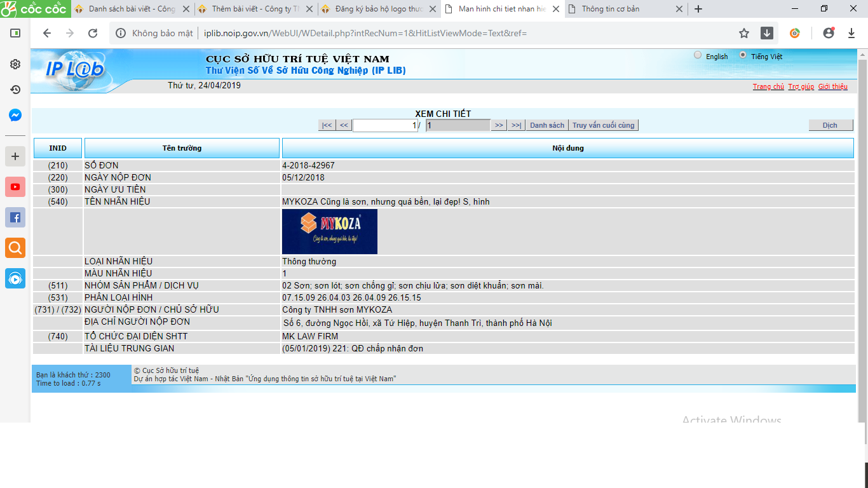Click the applicant Công ty TNHH sơn MYKOZA
Image resolution: width=868 pixels, height=488 pixels.
(337, 309)
